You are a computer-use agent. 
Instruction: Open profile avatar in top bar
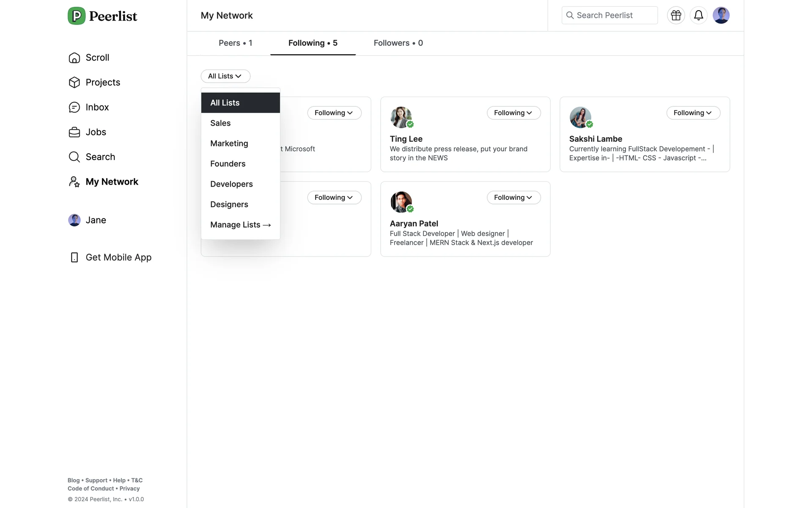coord(721,15)
